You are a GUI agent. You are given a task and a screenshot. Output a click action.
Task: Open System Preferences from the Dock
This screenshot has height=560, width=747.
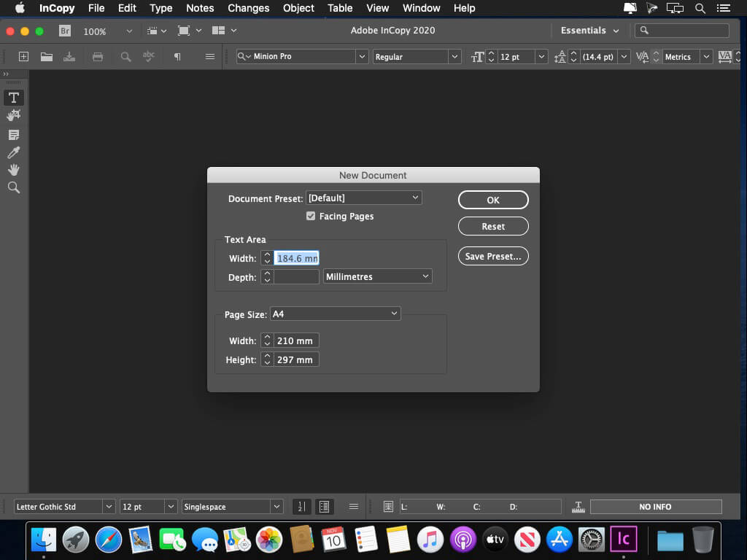591,540
